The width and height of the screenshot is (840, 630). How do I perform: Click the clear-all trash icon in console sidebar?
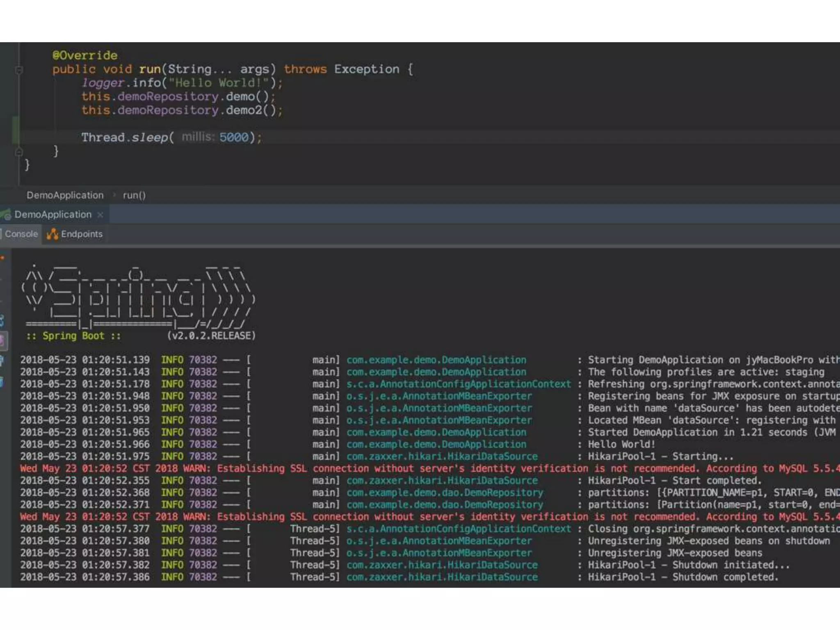(x=2, y=382)
